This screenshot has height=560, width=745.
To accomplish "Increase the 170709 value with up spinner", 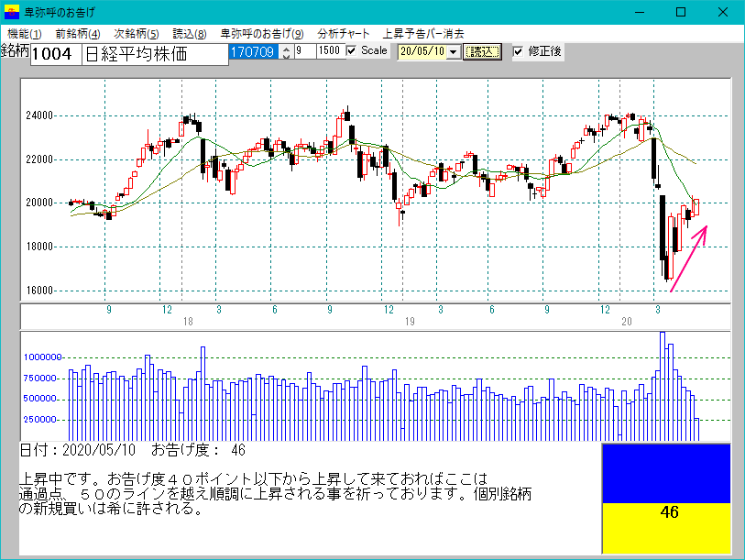I will [286, 49].
